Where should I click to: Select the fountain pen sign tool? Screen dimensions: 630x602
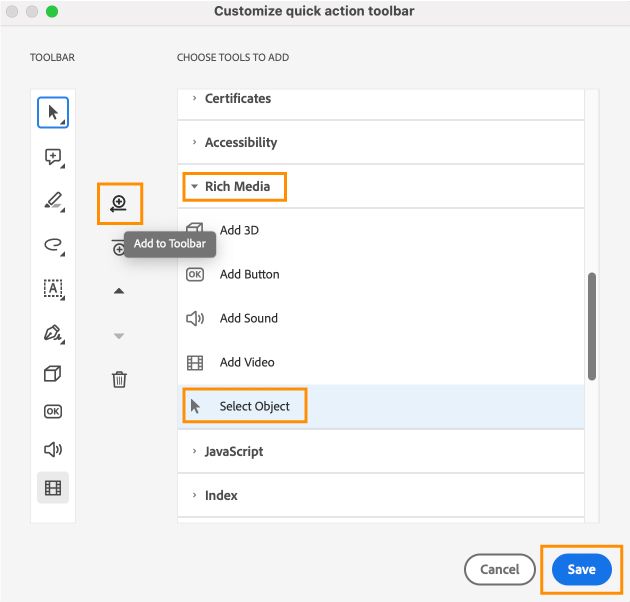(x=53, y=332)
